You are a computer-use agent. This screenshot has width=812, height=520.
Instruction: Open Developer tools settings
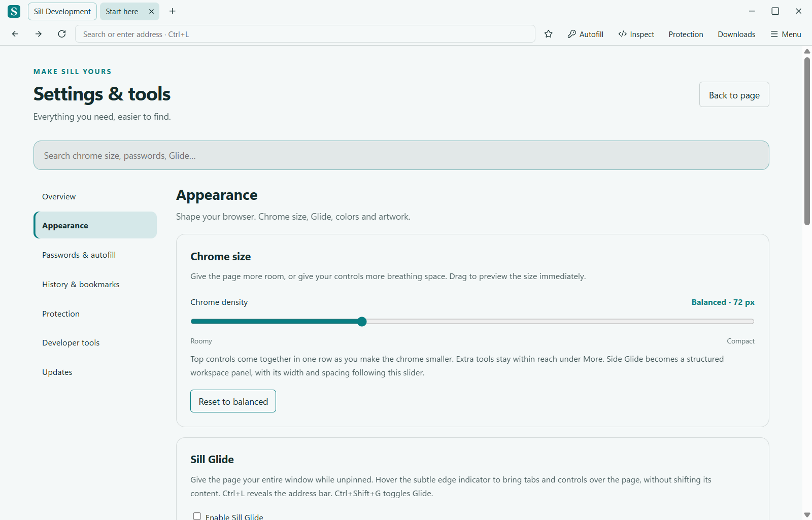pyautogui.click(x=95, y=342)
